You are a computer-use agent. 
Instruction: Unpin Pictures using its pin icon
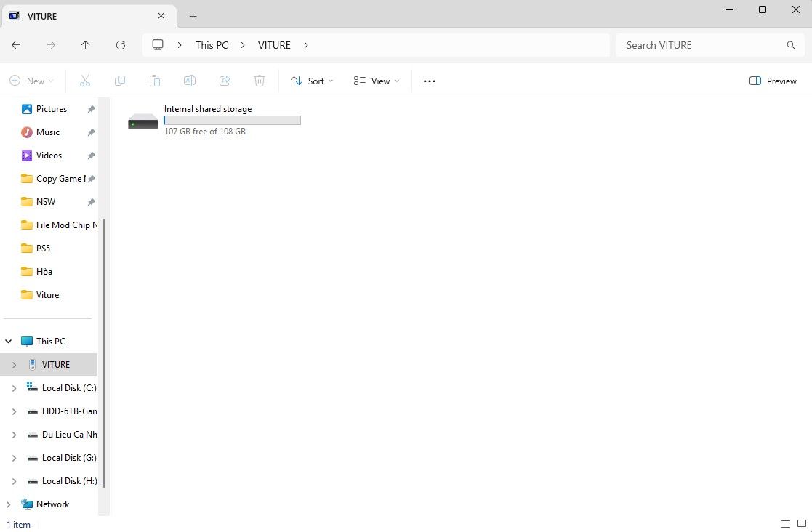91,109
